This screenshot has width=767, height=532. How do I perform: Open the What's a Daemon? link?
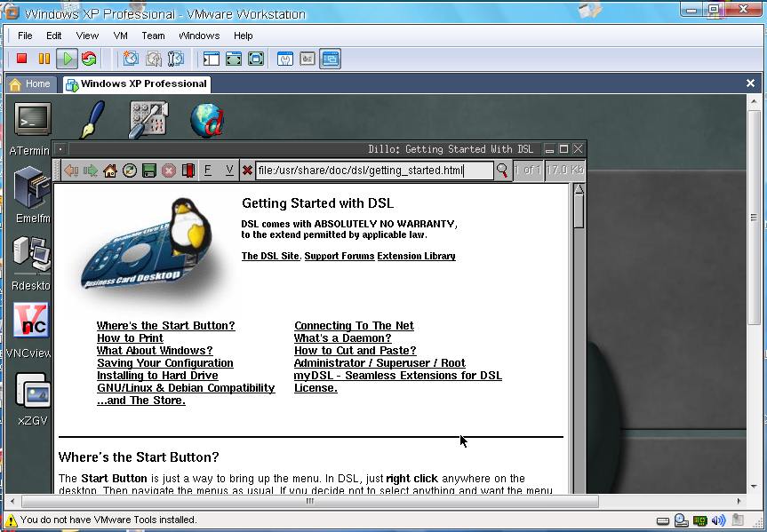pyautogui.click(x=343, y=338)
